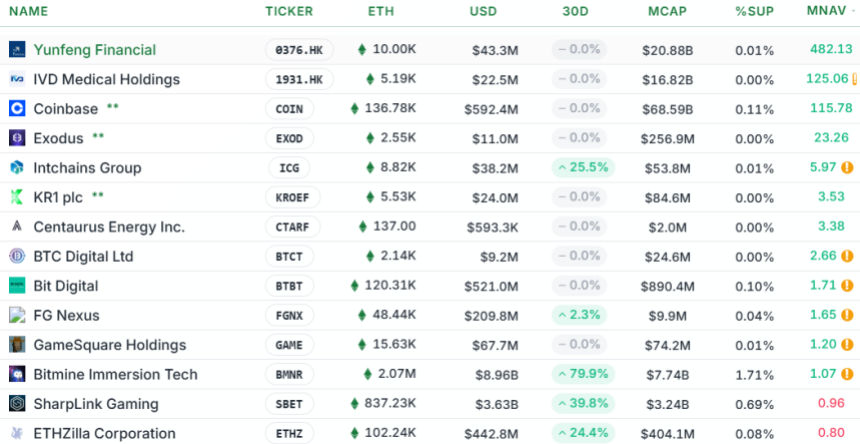
Task: Click the orange warning icon beside Intchains MNAV
Action: (846, 168)
